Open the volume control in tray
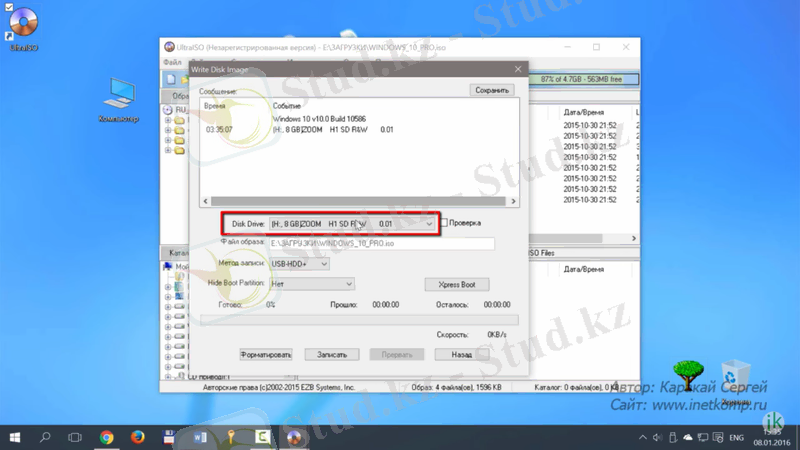 658,437
